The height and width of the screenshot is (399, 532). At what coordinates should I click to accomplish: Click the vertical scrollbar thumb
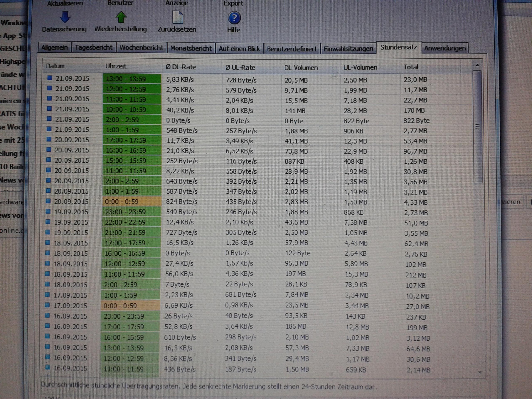[x=478, y=126]
